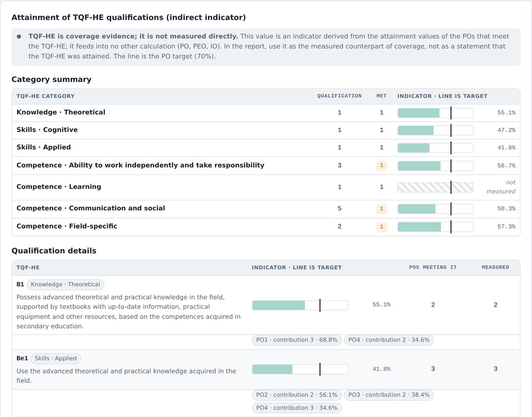The height and width of the screenshot is (417, 532).
Task: Click the "MEASURED" column header
Action: coord(495,267)
